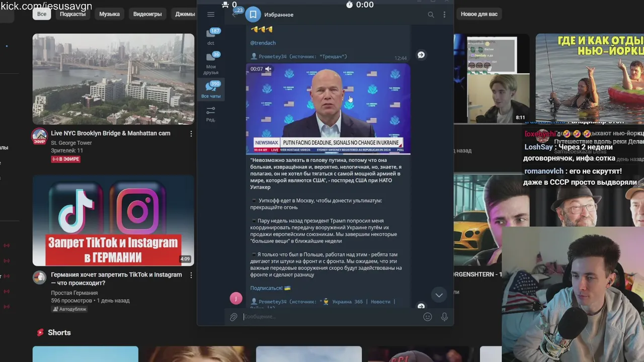The width and height of the screenshot is (644, 362).
Task: Click the Подписаться! link in message
Action: click(266, 288)
